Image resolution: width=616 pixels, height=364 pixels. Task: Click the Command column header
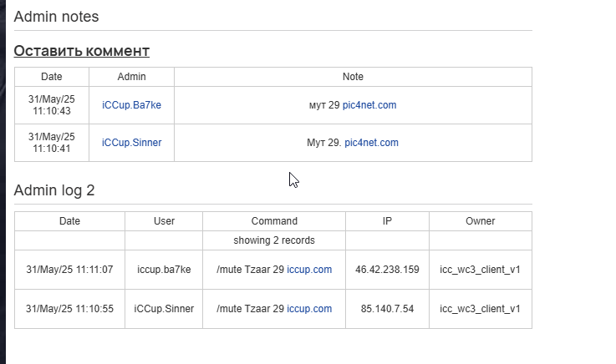pos(274,221)
